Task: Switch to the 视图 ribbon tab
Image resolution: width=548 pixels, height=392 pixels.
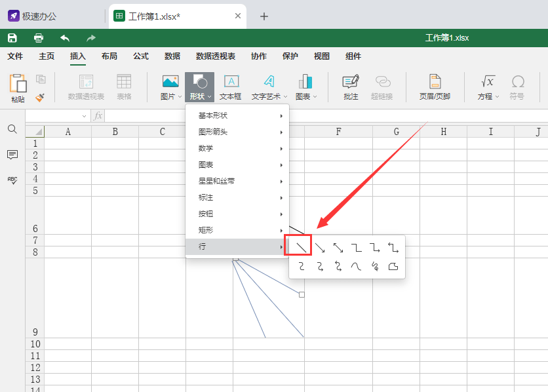Action: pos(321,56)
